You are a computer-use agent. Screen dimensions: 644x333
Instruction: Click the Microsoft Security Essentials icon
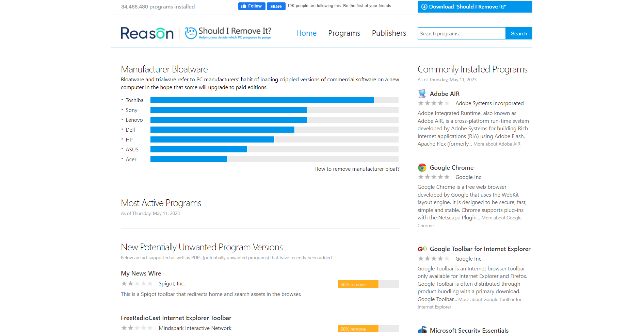click(422, 330)
